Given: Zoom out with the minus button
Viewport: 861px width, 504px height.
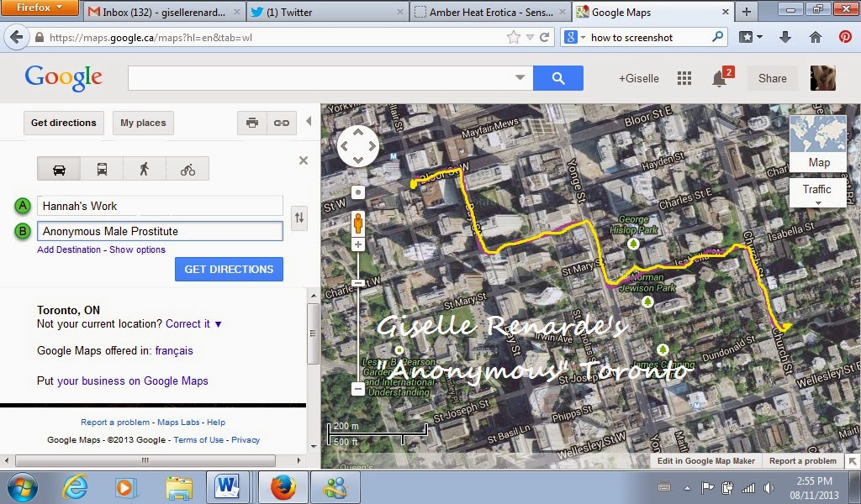Looking at the screenshot, I should pos(358,389).
